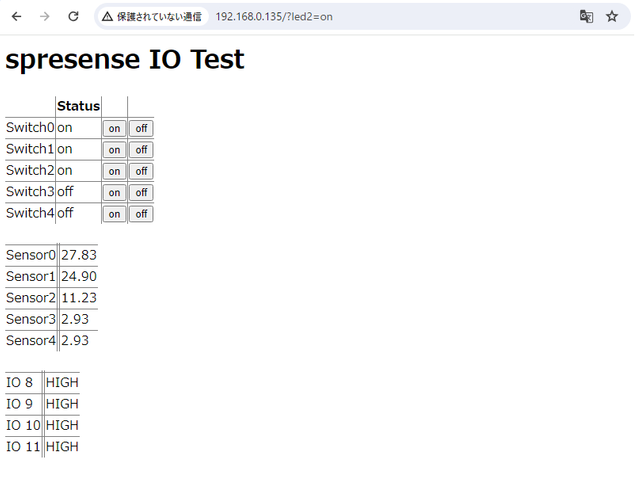Click the IO 8 HIGH status cell

tap(62, 382)
